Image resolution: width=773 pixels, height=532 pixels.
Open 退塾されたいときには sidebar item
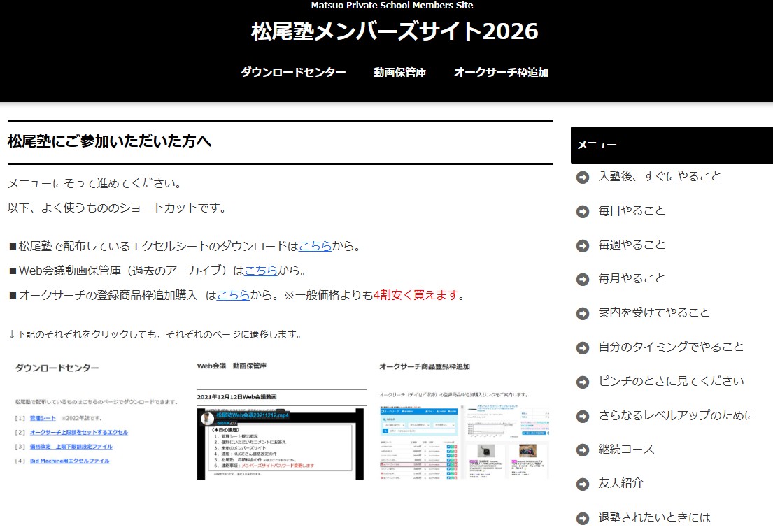click(x=654, y=517)
